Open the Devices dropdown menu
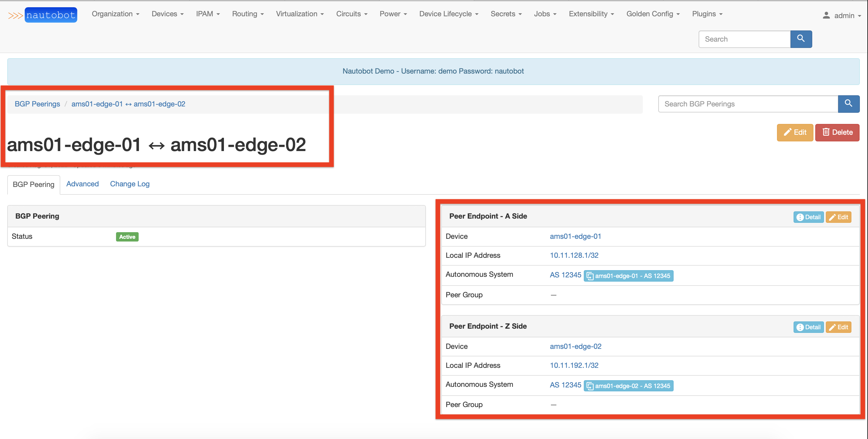This screenshot has height=439, width=868. click(167, 14)
